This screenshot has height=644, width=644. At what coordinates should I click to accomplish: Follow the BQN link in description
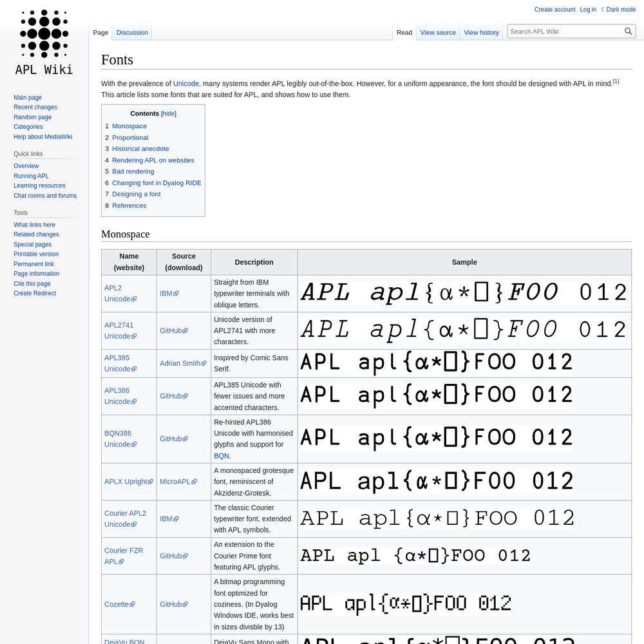[x=222, y=456]
